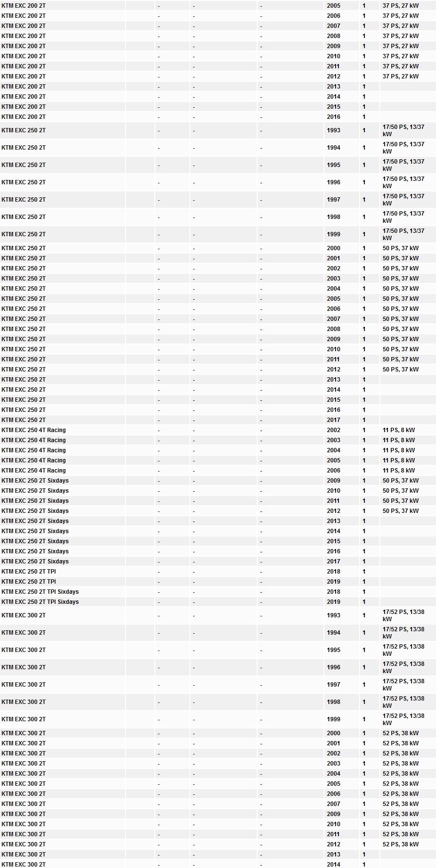This screenshot has width=436, height=868.
Task: Select 11 PS, 8 kW cell for 2006
Action: (399, 471)
